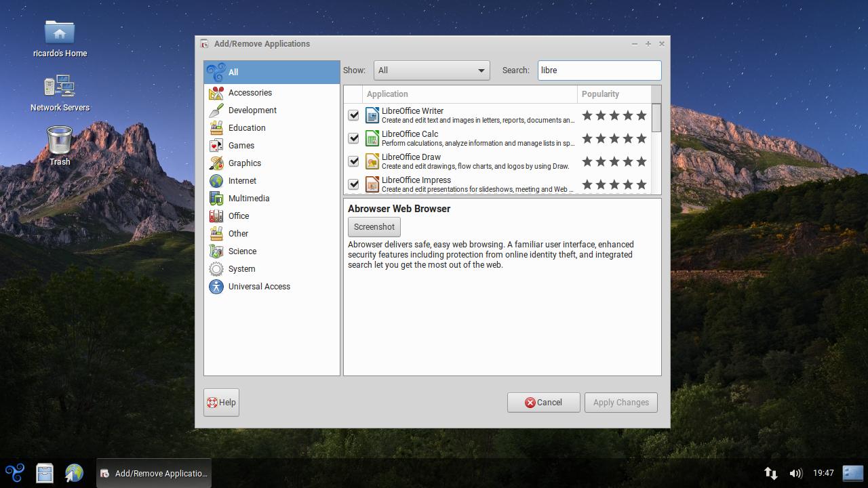Click the LibreOffice Impress app icon

[x=372, y=184]
